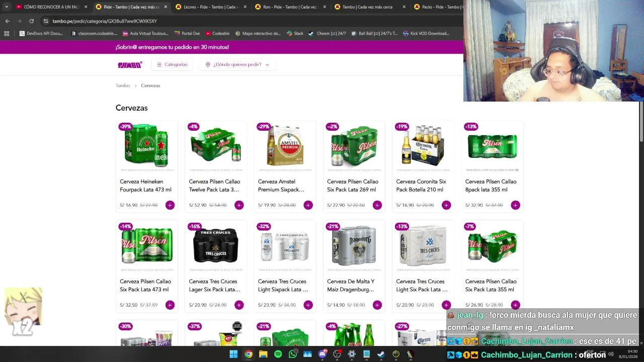
Task: Open Cerveza Coronita Six Pack product image
Action: tap(423, 146)
